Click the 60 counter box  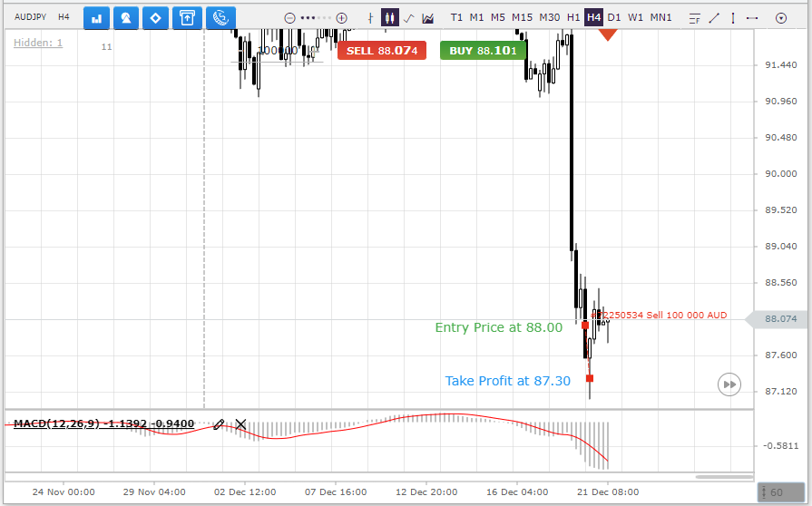coord(780,492)
